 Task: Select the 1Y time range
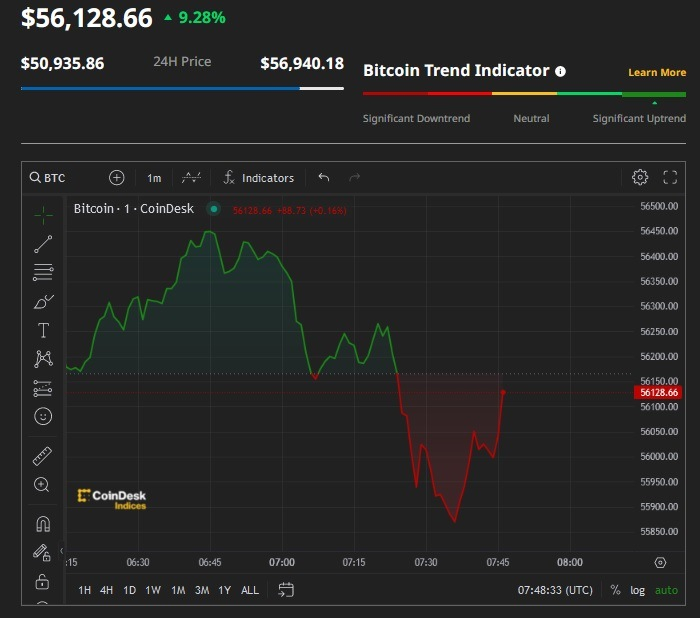coord(224,590)
